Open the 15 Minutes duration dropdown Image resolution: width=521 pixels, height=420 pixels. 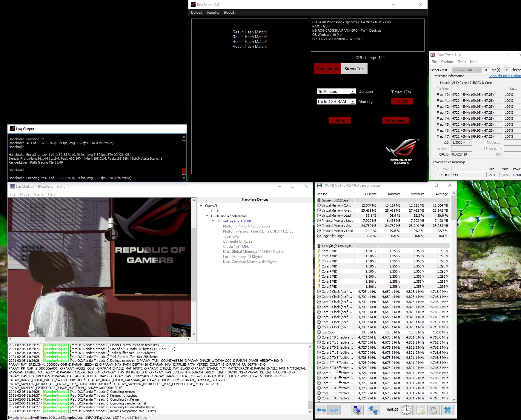tap(336, 92)
